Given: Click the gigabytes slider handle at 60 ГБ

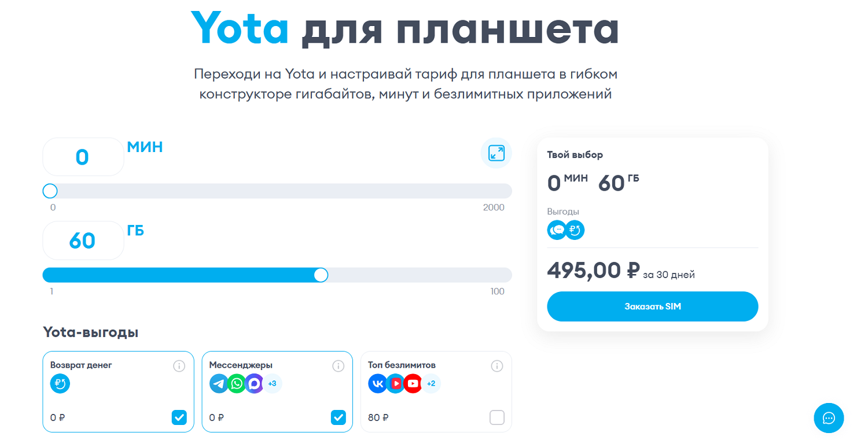Looking at the screenshot, I should pyautogui.click(x=321, y=275).
